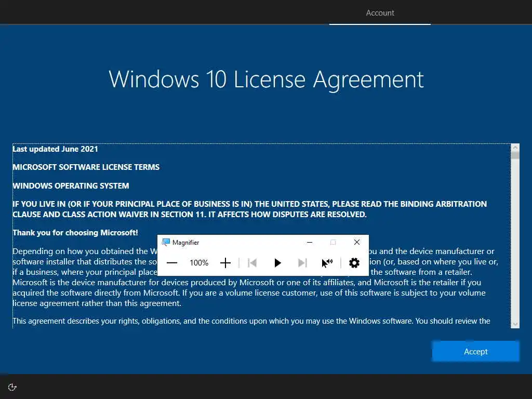Select the Account tab at top
Viewport: 532px width, 399px height.
[380, 13]
